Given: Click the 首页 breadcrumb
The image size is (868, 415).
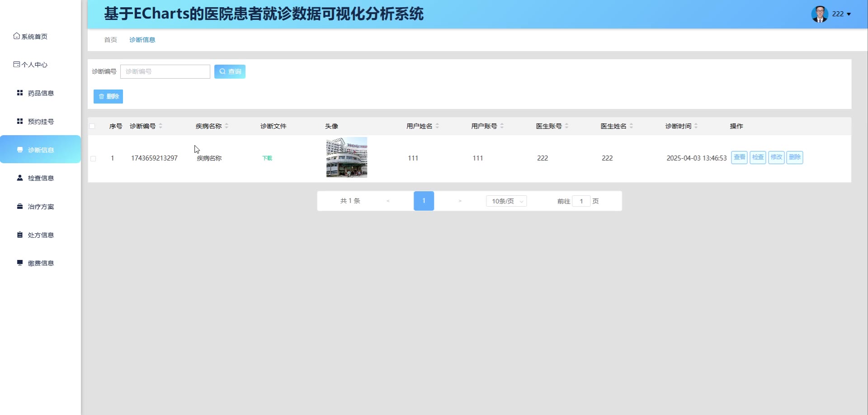Looking at the screenshot, I should tap(110, 40).
